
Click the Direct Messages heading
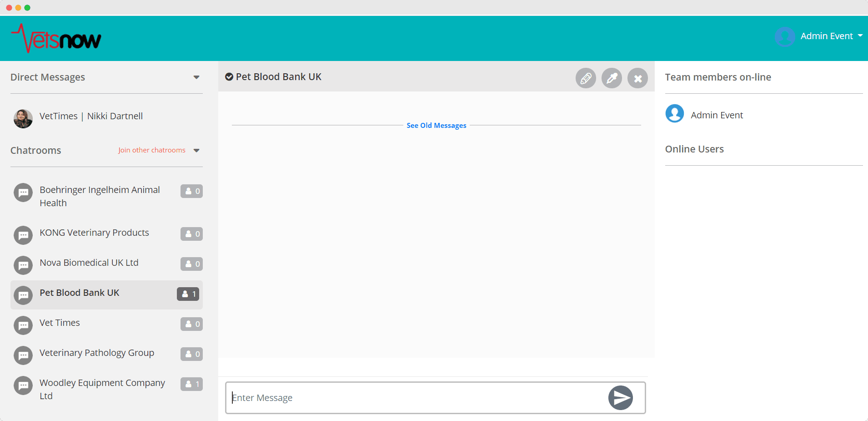click(x=48, y=77)
